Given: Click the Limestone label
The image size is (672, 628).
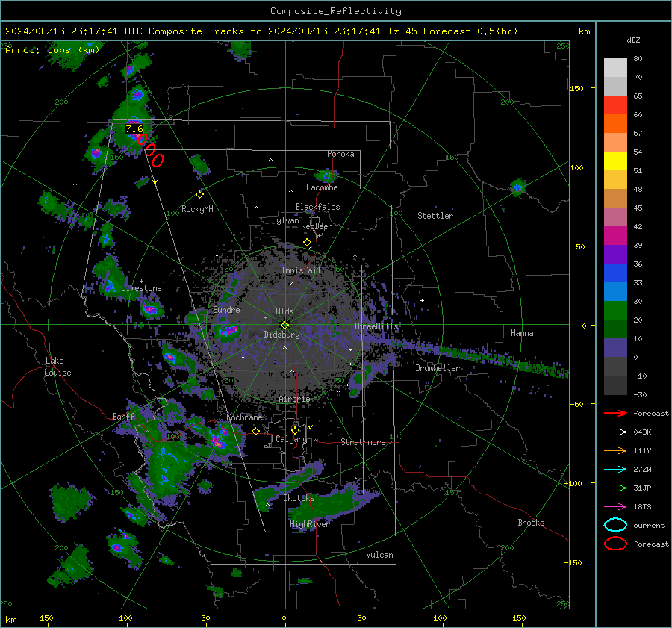Looking at the screenshot, I should click(141, 288).
